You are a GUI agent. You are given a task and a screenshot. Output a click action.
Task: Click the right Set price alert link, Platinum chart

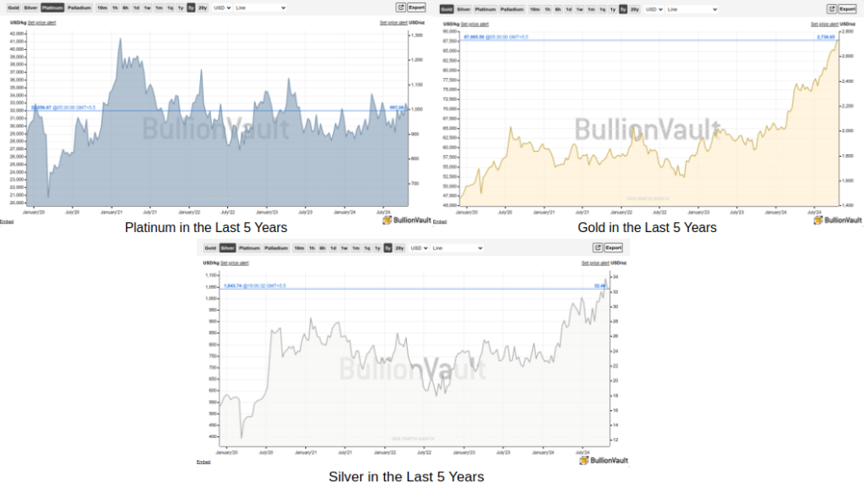(x=393, y=23)
